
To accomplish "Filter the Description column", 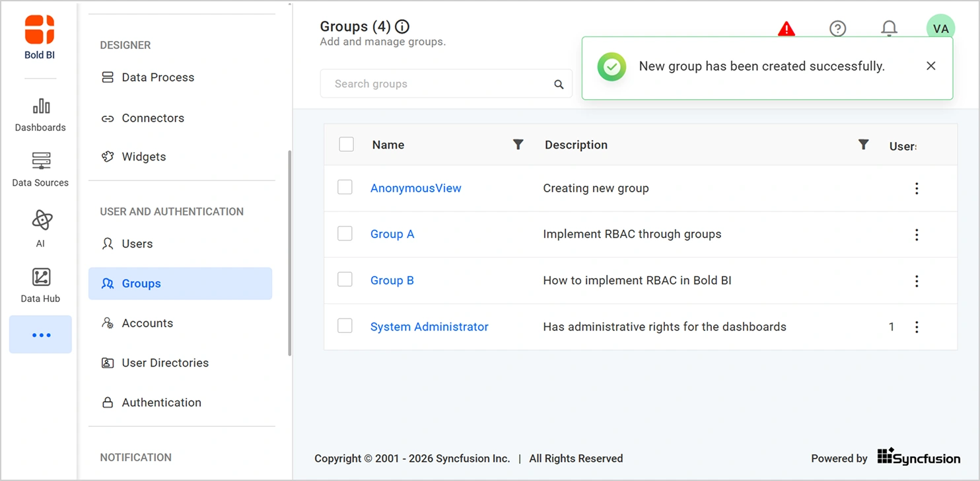I will coord(863,144).
